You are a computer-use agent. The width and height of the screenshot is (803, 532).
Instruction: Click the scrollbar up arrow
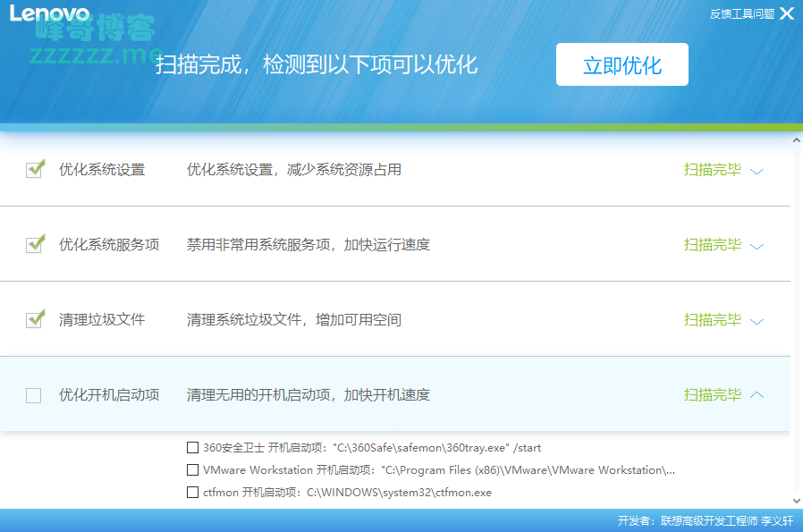point(796,140)
